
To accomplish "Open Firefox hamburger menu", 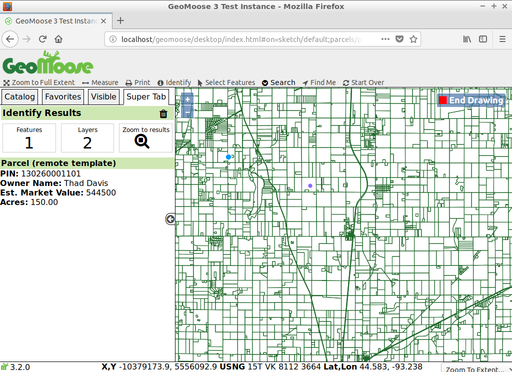I will [x=502, y=39].
